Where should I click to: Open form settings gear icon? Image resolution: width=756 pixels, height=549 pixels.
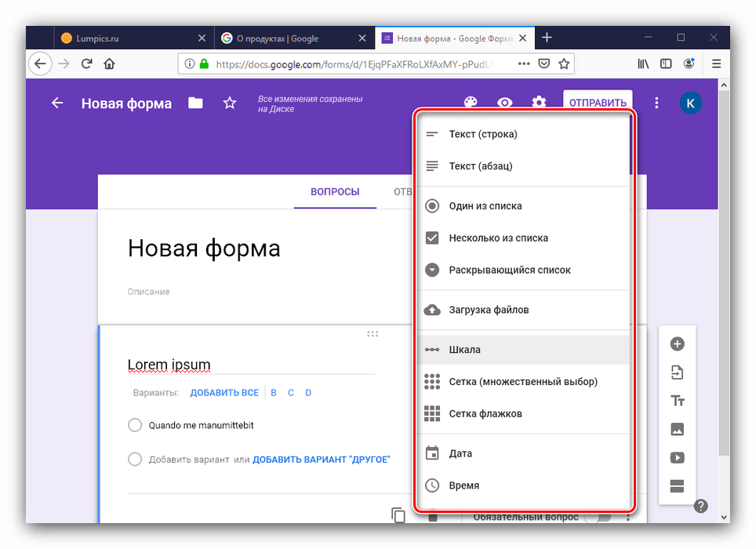(x=539, y=102)
